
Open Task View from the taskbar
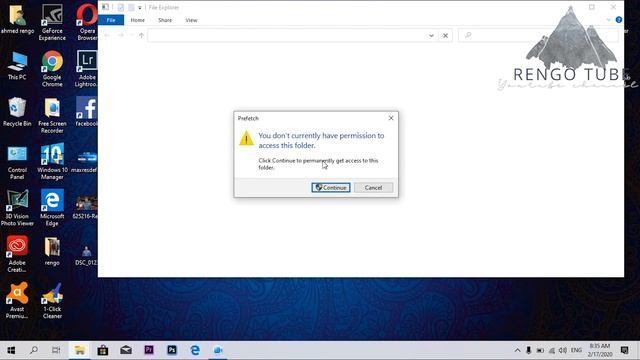point(56,350)
